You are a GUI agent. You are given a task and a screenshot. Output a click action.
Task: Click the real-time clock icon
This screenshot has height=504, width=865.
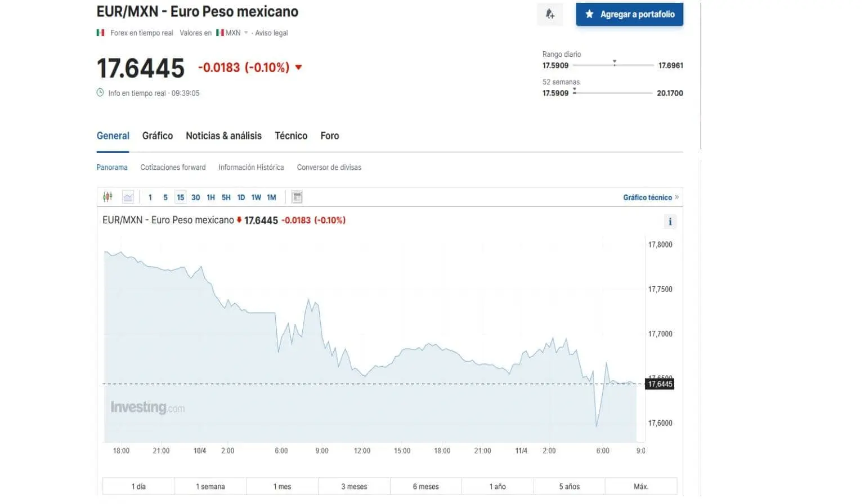(x=100, y=93)
